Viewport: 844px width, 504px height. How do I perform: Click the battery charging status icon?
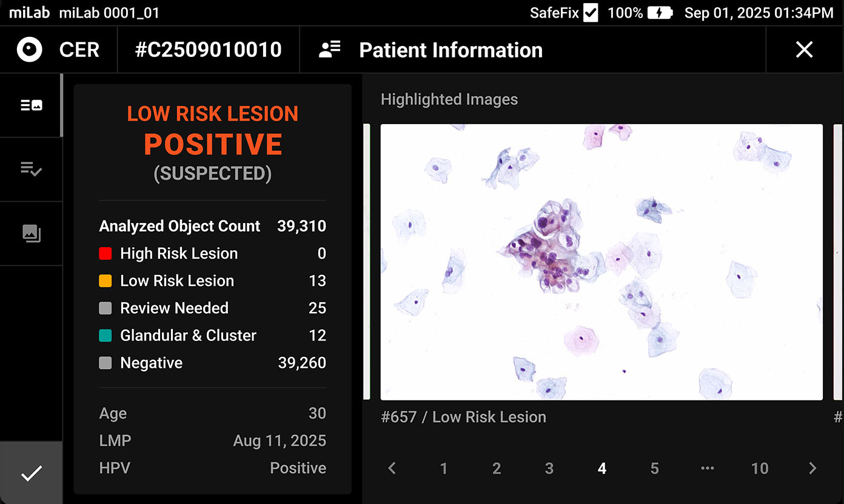pos(660,13)
